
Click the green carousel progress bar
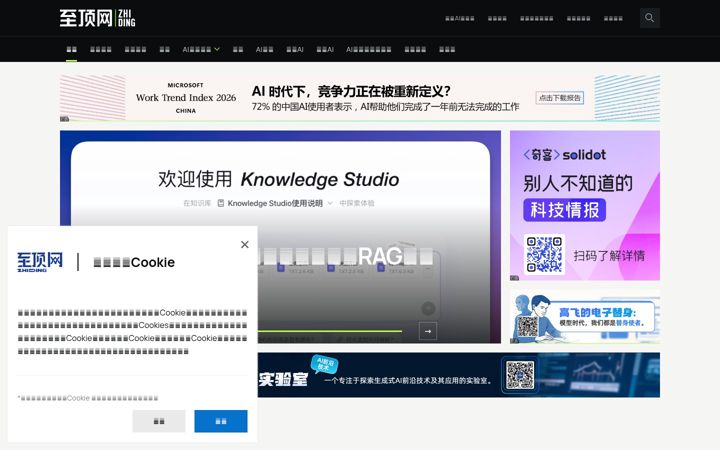330,331
